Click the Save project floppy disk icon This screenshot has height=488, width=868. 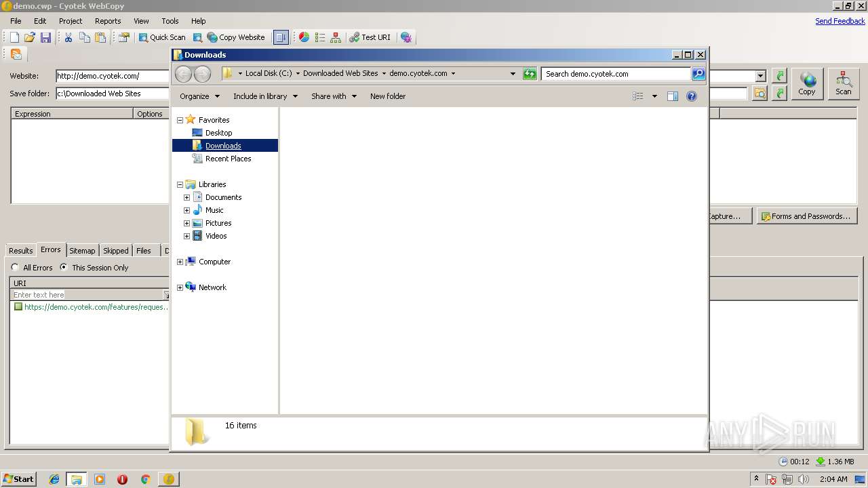click(45, 37)
